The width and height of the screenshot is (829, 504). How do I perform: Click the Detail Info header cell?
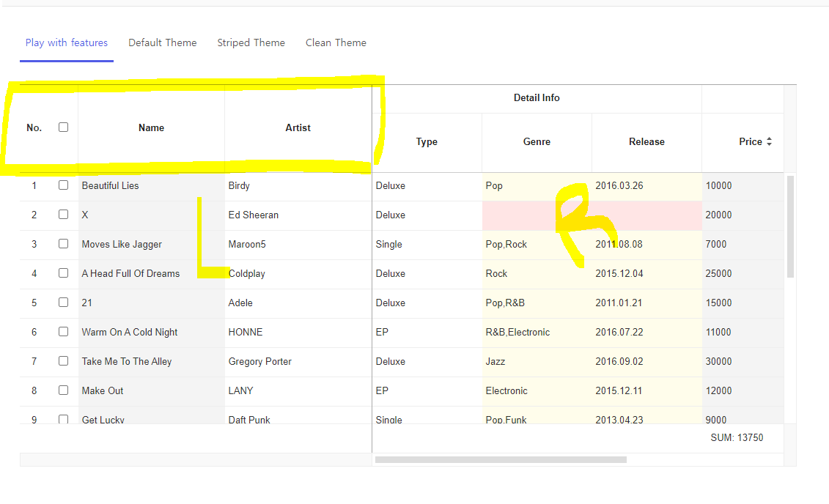click(x=537, y=97)
